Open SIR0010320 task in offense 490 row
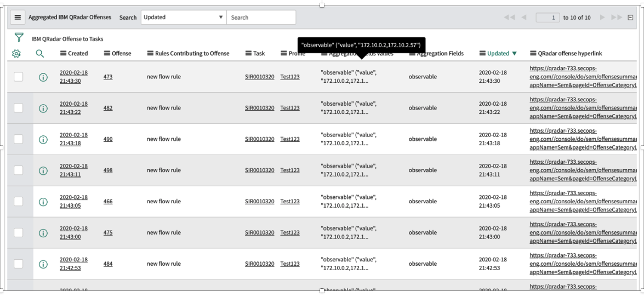 [260, 139]
